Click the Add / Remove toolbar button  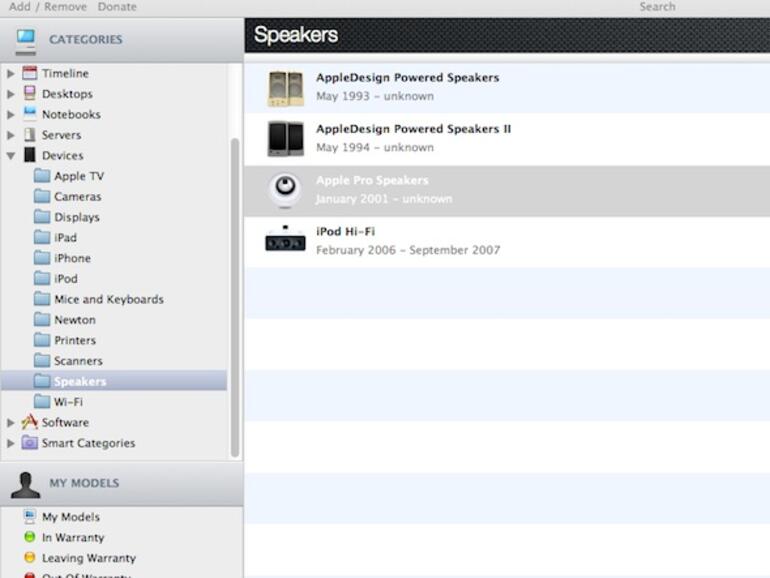pos(48,6)
